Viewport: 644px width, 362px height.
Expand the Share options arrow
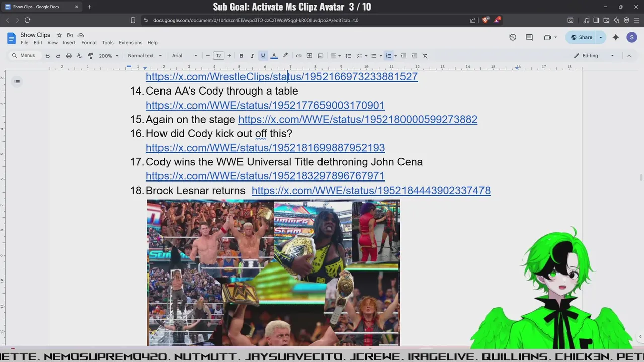click(600, 37)
